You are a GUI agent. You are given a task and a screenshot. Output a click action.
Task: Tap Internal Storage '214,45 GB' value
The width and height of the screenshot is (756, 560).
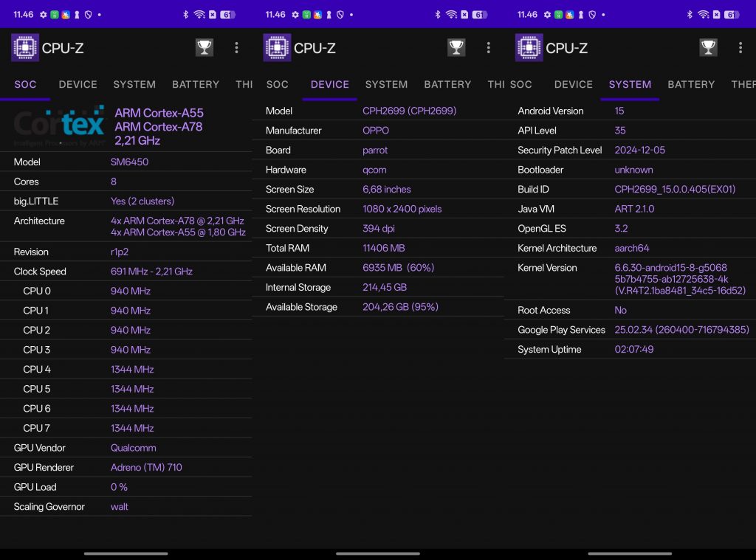pos(384,287)
